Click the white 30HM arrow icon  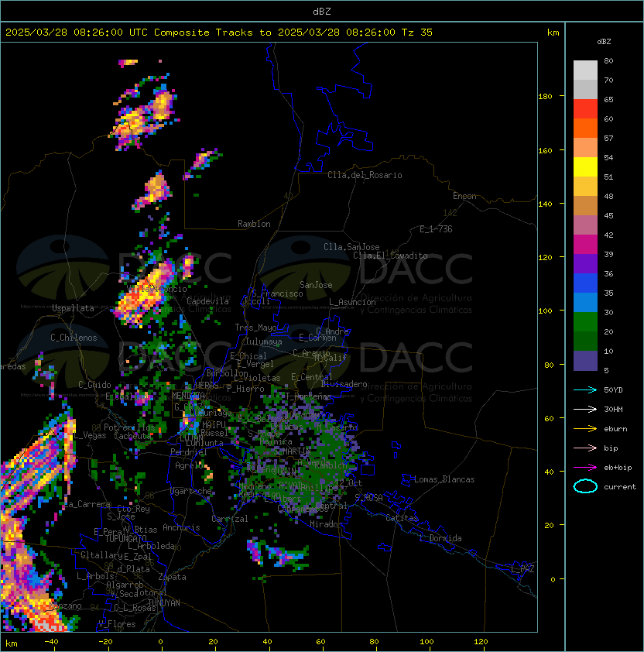click(x=585, y=410)
